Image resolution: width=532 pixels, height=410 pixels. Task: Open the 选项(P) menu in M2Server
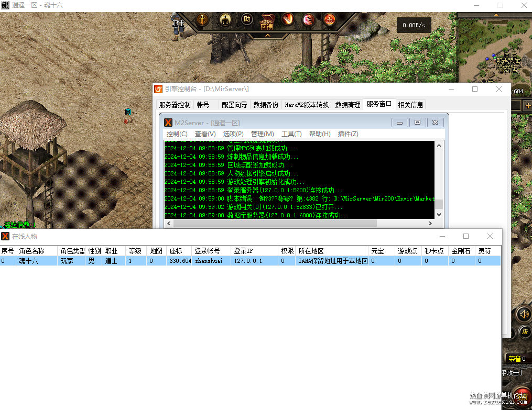pos(233,134)
